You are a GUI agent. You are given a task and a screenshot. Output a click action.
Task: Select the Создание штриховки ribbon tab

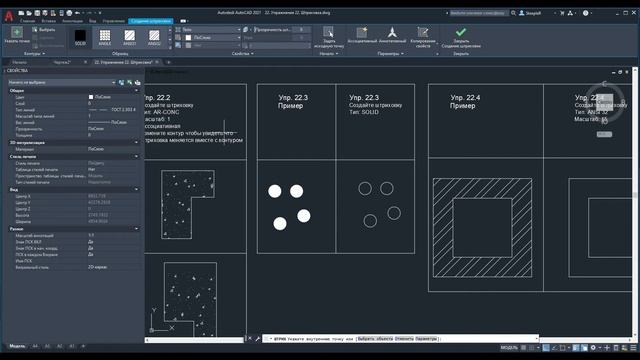tap(151, 21)
